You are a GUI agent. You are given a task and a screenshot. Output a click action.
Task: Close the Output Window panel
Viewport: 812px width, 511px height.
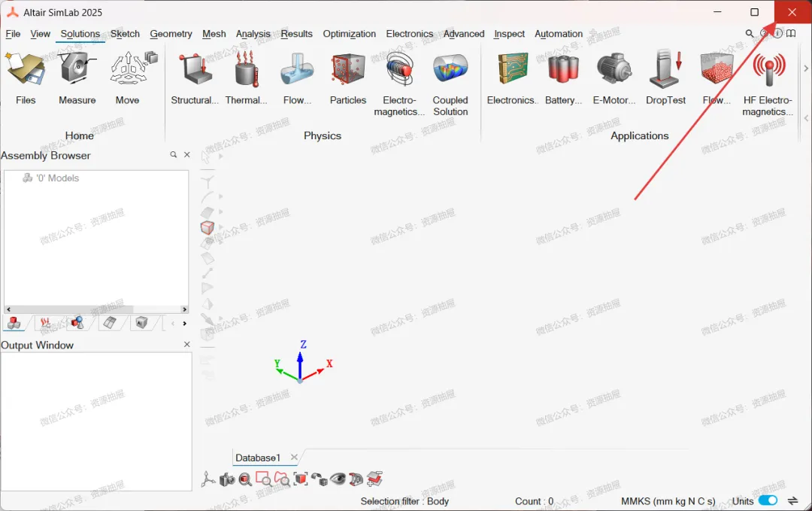(x=187, y=344)
